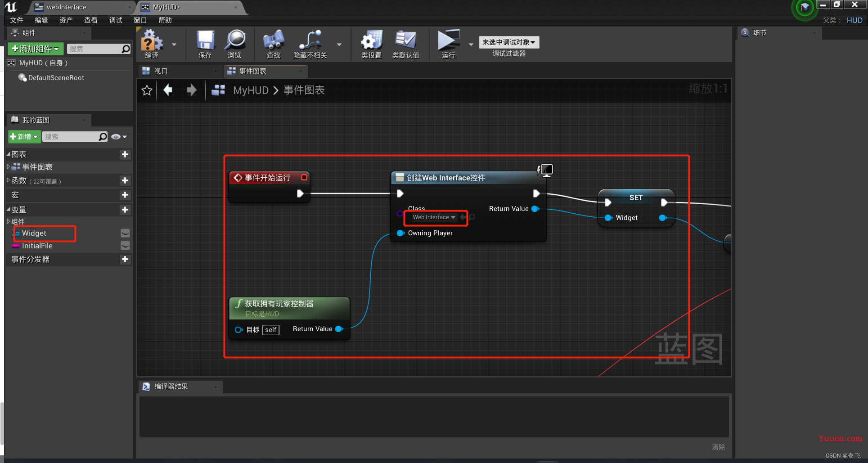Click the HUD parent class link

(x=855, y=20)
